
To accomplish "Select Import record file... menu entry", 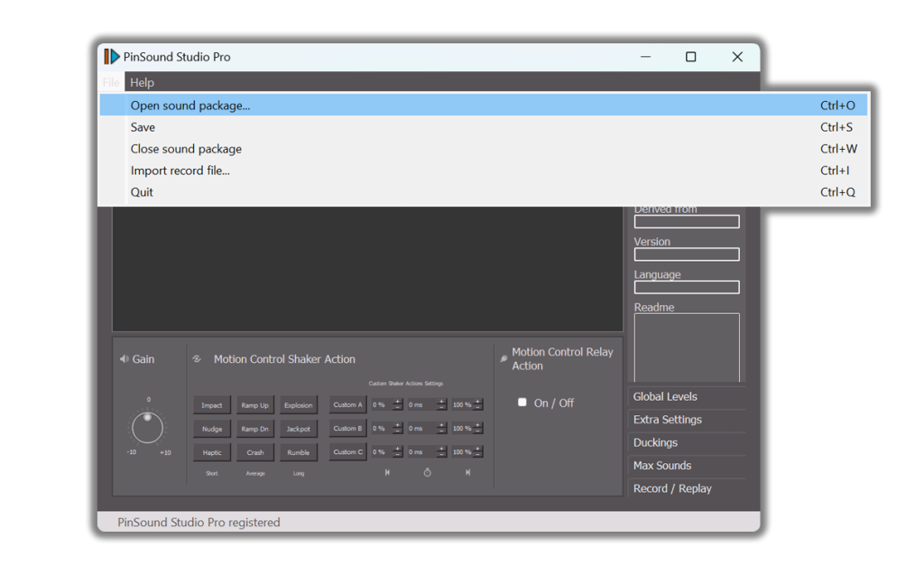I will coord(484,171).
